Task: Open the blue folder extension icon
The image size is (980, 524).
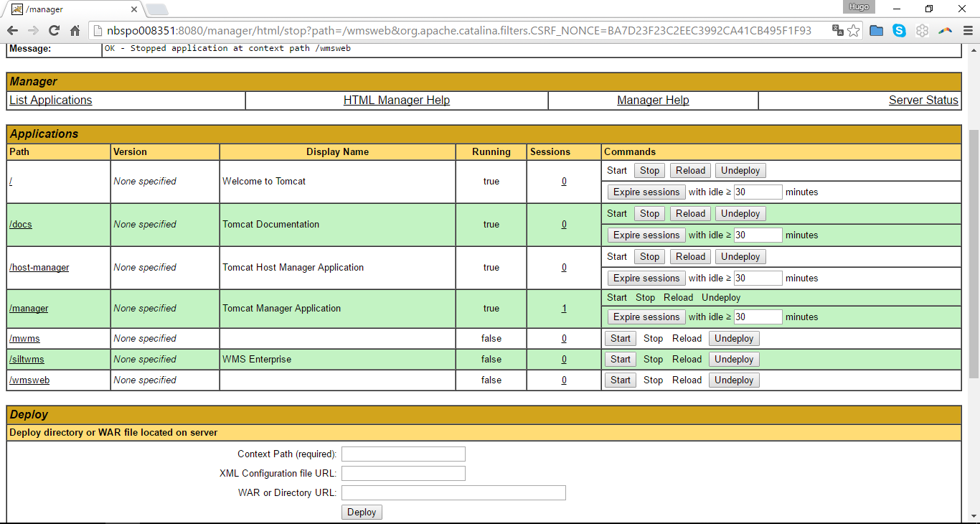Action: [876, 30]
